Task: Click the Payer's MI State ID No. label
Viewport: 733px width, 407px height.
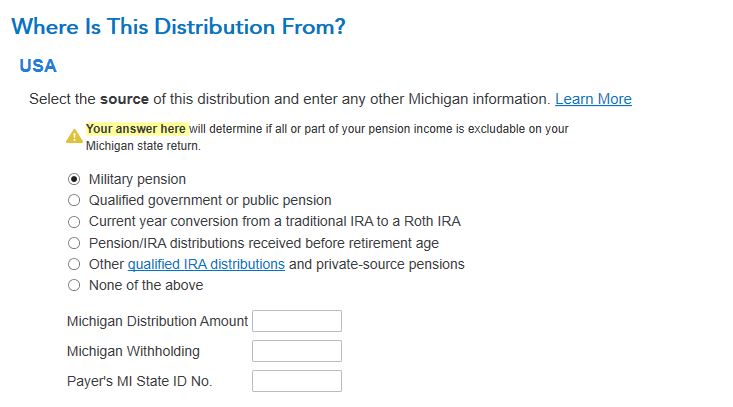Action: (x=139, y=381)
